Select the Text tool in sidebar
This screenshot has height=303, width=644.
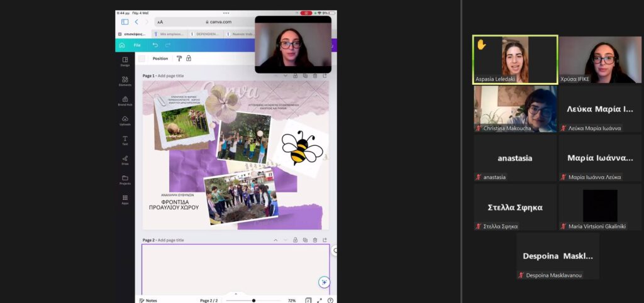tap(125, 140)
